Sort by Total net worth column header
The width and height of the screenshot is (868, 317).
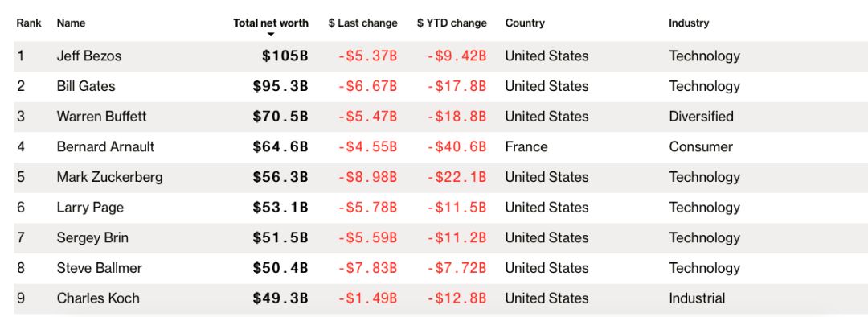[x=271, y=23]
